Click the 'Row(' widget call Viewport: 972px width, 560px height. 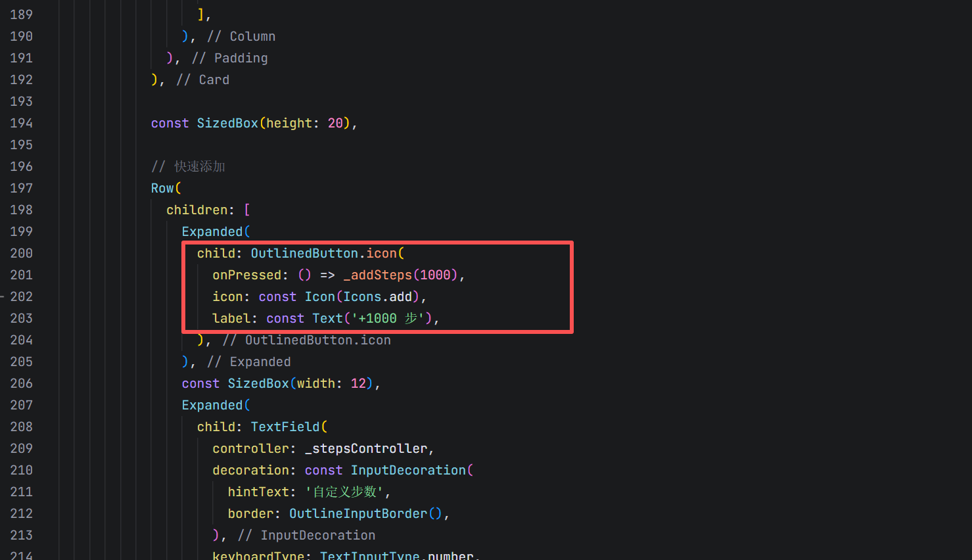pos(166,188)
